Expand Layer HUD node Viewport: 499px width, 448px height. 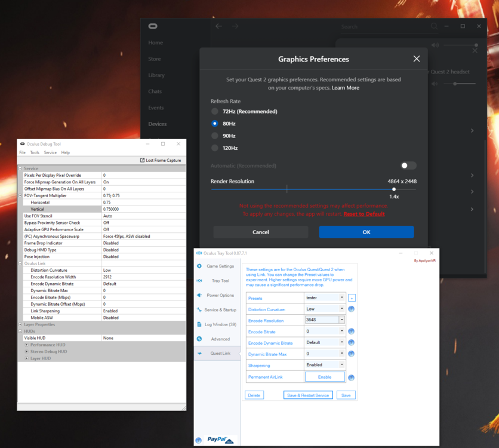[26, 358]
